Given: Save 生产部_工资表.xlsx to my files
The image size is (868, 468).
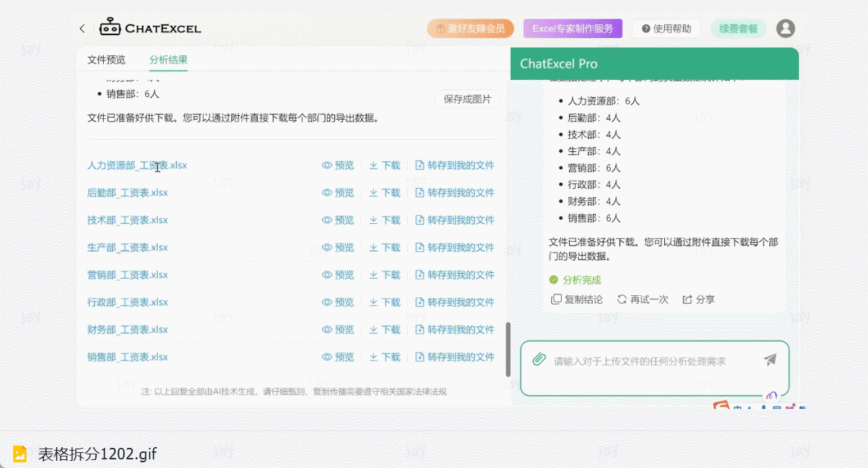Looking at the screenshot, I should coord(455,248).
